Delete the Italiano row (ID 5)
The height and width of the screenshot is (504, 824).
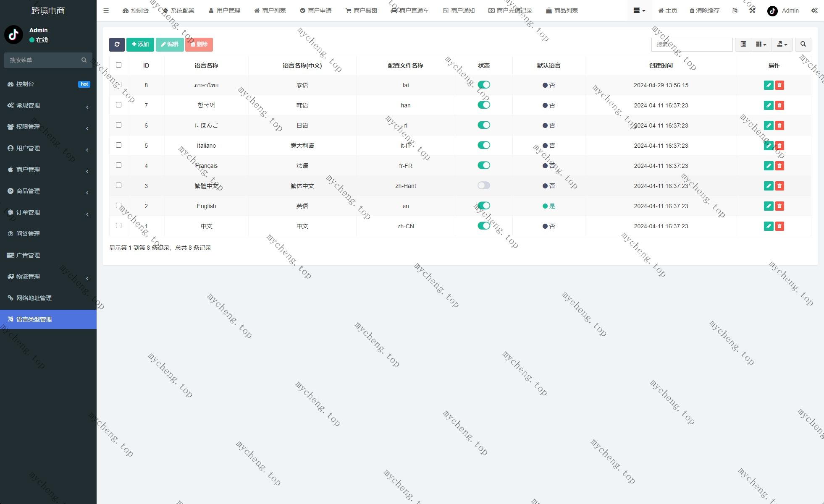click(x=779, y=146)
